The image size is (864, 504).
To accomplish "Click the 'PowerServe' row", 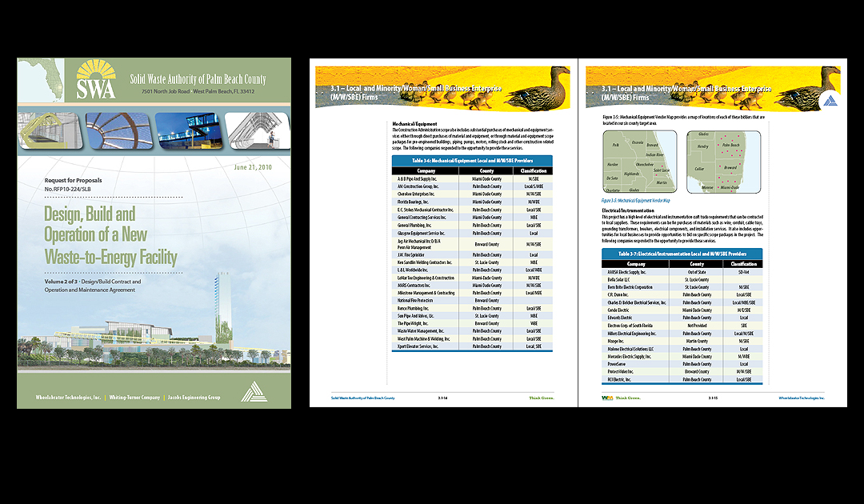I will tap(682, 364).
